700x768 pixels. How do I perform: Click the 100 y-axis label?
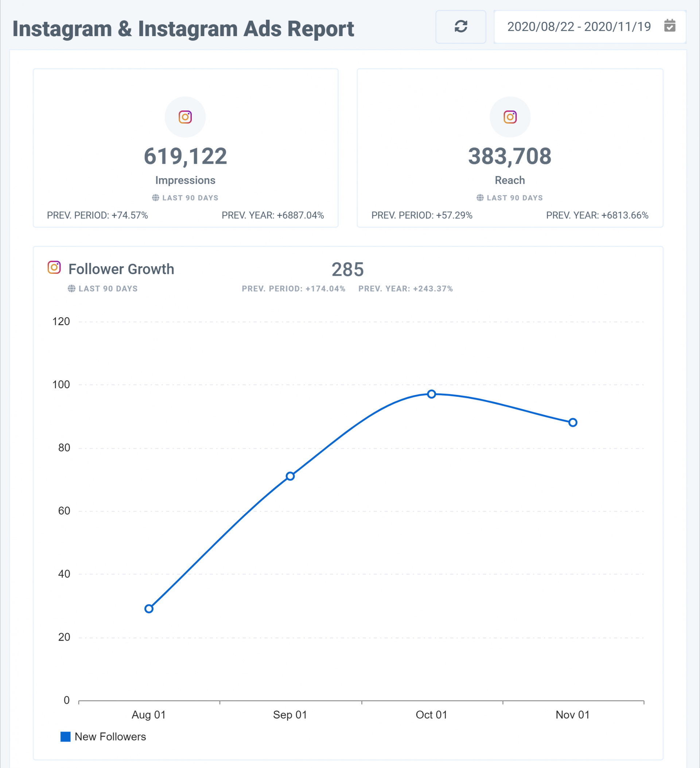pos(61,385)
